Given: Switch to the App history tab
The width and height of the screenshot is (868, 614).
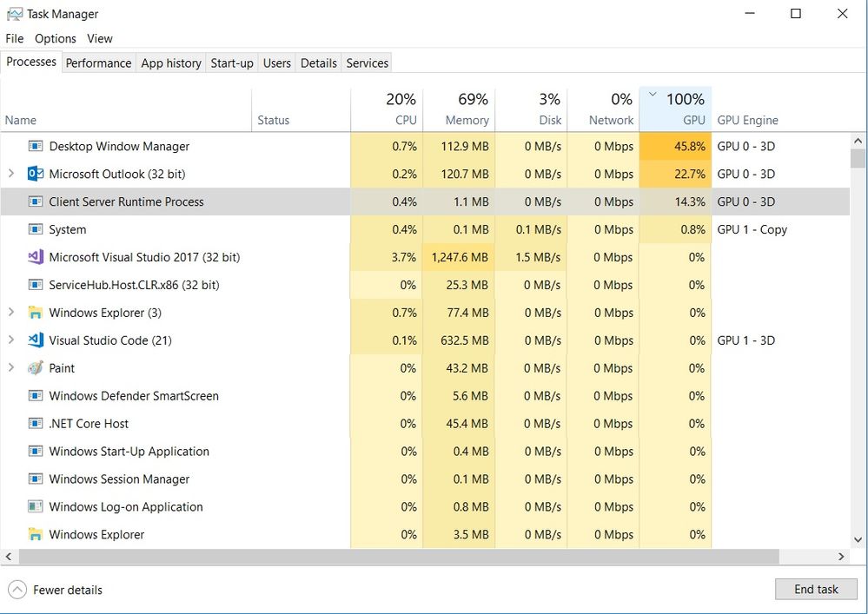Looking at the screenshot, I should (x=171, y=63).
